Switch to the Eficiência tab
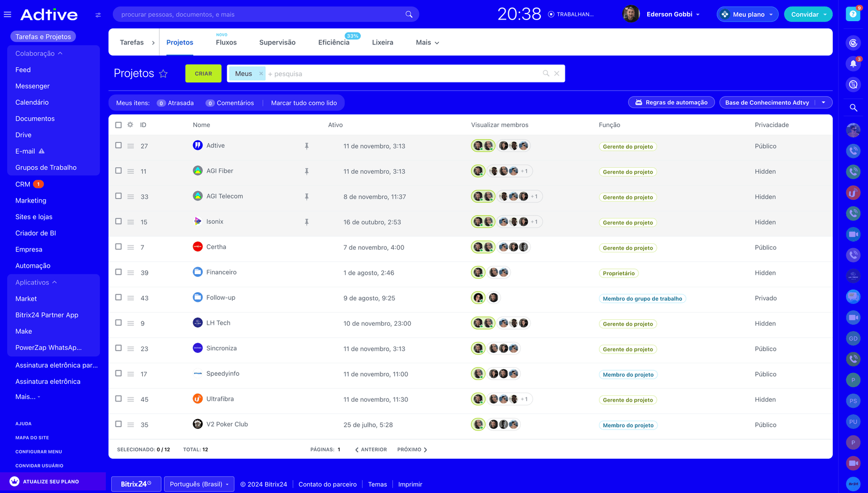This screenshot has height=493, width=868. coord(334,42)
